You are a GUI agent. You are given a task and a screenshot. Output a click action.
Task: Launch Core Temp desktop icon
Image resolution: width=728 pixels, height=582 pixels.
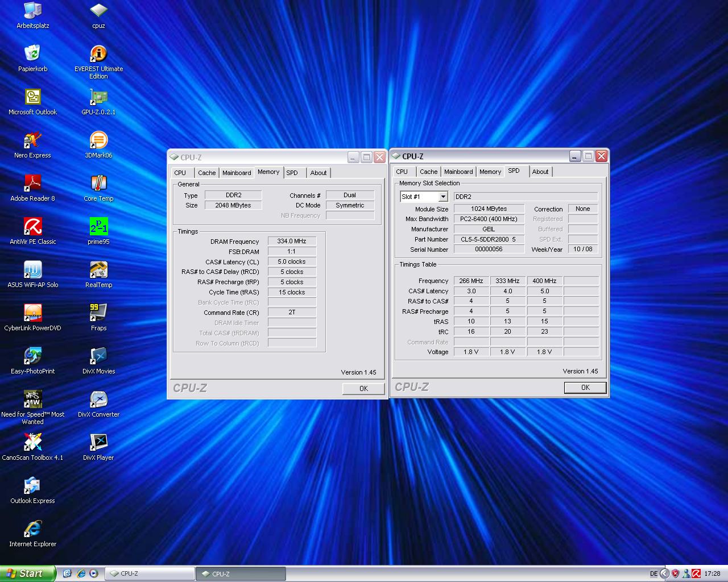98,188
